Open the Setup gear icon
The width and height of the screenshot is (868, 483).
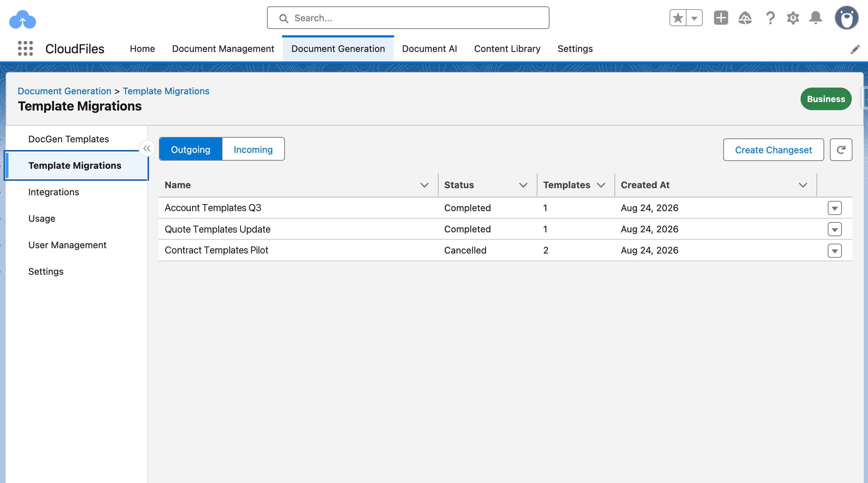(793, 18)
